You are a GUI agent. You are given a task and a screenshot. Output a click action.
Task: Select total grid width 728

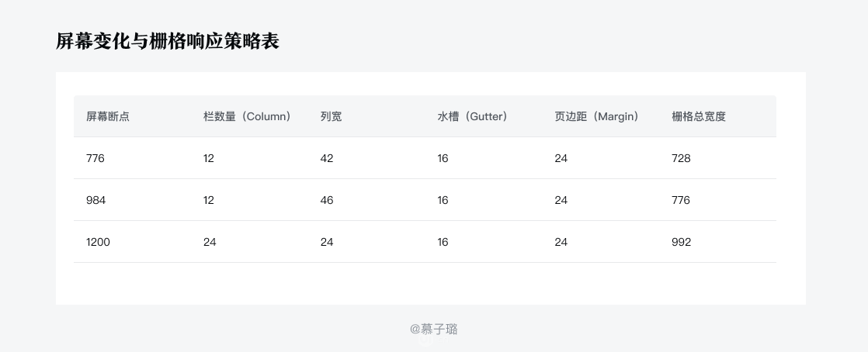point(681,159)
